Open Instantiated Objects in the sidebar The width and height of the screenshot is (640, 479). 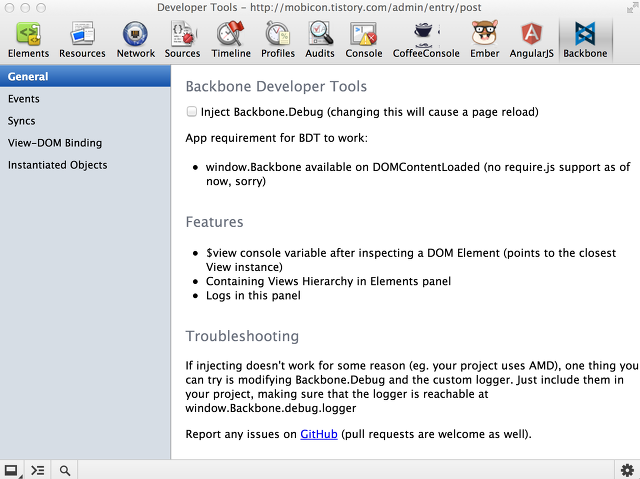point(85,165)
